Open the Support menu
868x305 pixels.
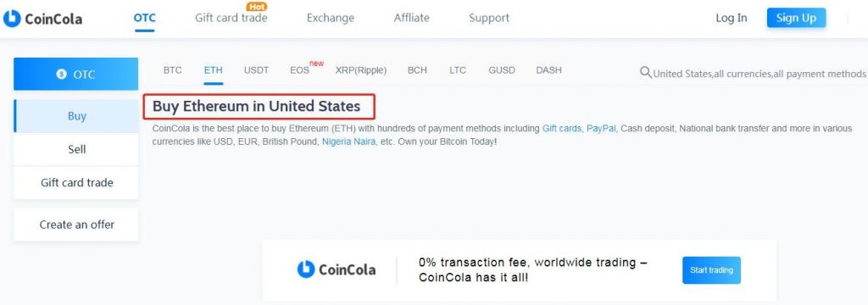[489, 18]
